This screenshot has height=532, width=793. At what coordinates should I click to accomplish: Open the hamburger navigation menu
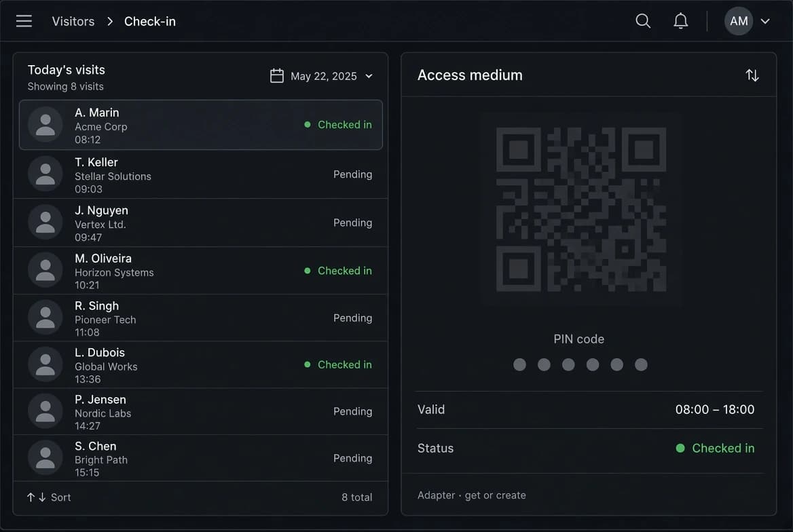tap(24, 21)
